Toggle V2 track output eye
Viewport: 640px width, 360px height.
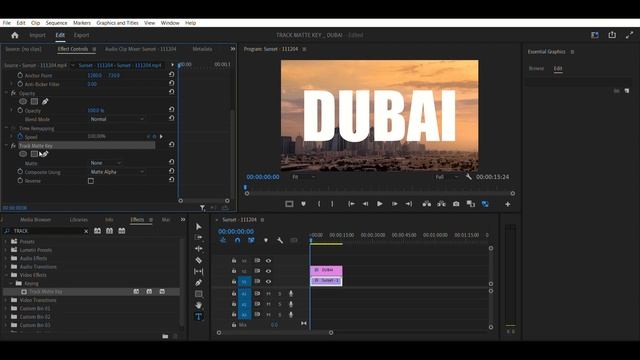click(268, 271)
